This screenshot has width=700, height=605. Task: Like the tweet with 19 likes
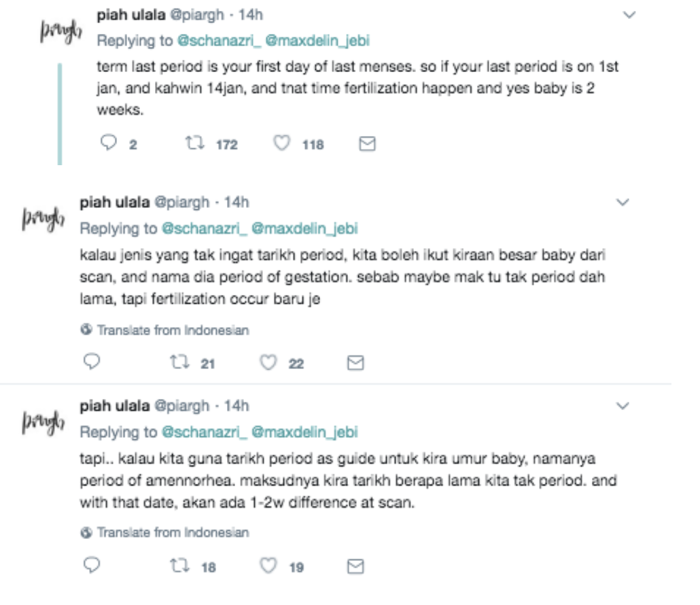268,566
